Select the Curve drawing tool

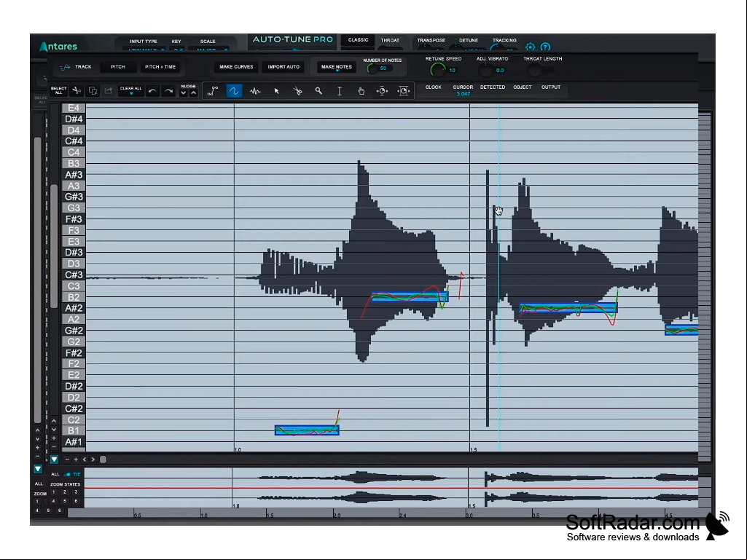(x=234, y=91)
